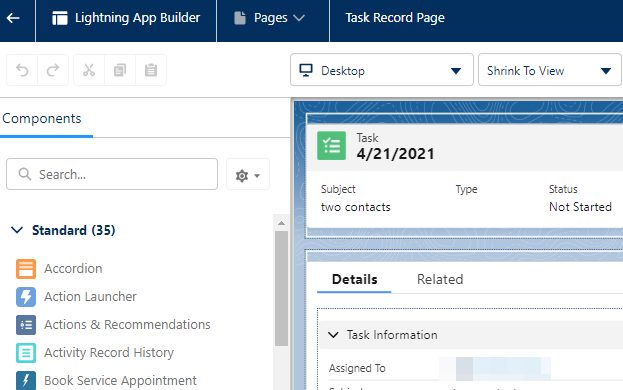This screenshot has height=390, width=623.
Task: Select Activity Record History label
Action: coord(109,353)
